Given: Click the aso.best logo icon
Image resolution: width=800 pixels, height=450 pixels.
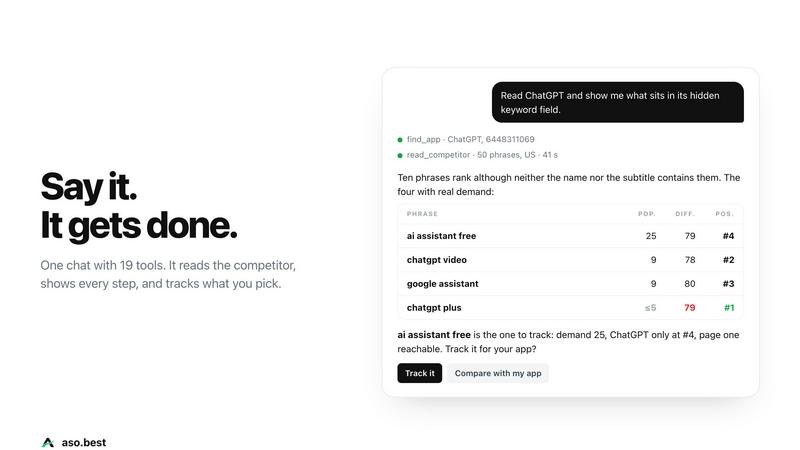Looking at the screenshot, I should 48,442.
